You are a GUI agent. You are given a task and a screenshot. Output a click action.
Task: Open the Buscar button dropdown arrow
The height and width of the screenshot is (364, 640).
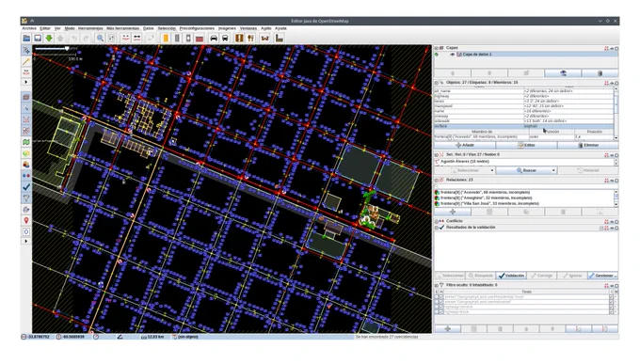[553, 170]
